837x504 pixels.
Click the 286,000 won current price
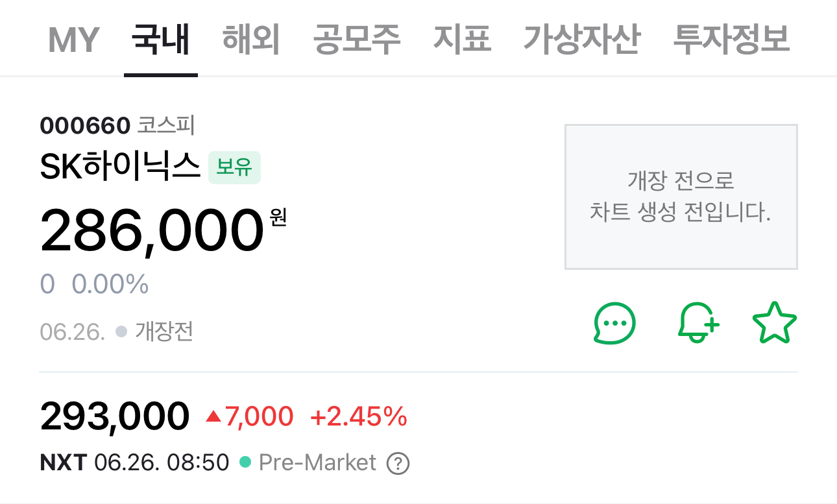click(152, 232)
